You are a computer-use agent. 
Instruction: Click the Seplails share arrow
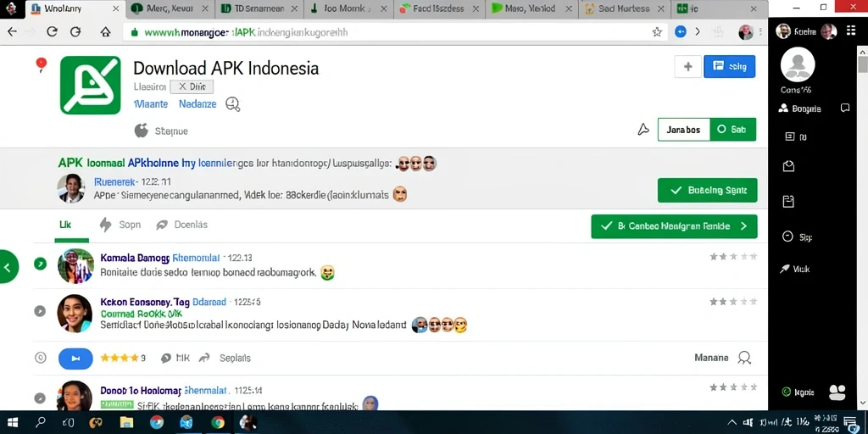pos(204,359)
